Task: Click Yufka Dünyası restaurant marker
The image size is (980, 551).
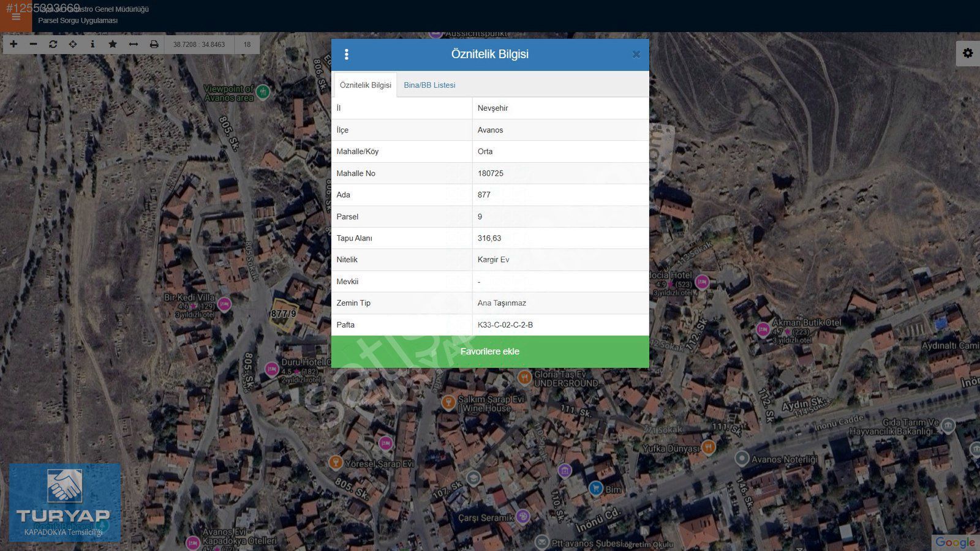Action: pyautogui.click(x=708, y=447)
